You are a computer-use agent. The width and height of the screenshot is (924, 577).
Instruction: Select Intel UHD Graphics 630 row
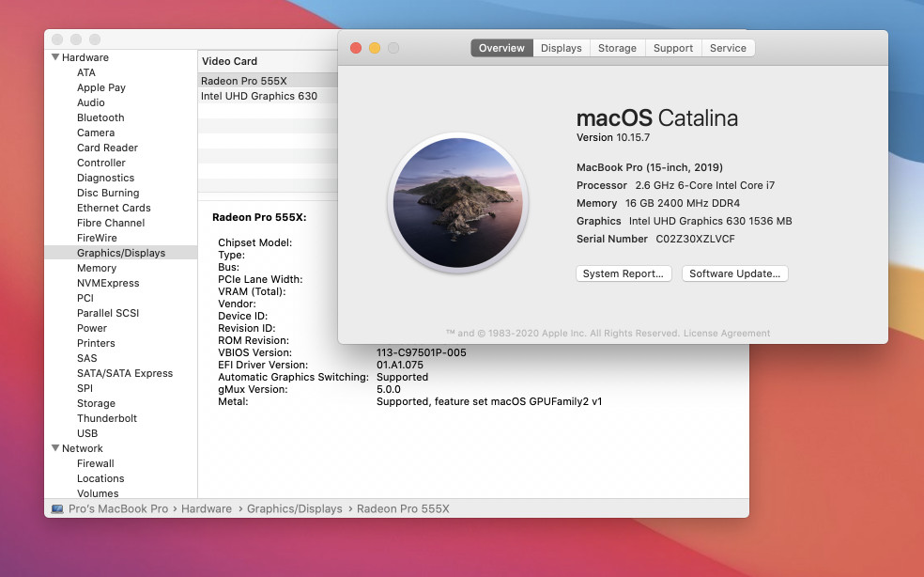pos(268,96)
